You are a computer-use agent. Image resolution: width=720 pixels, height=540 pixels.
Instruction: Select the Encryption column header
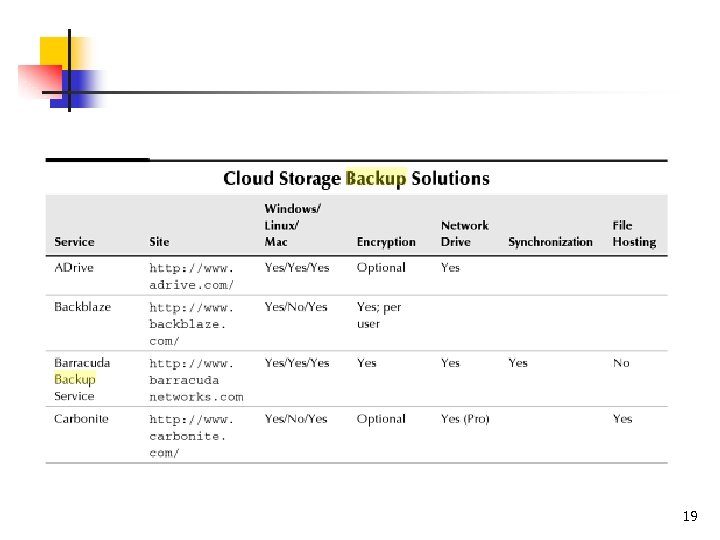tap(386, 242)
